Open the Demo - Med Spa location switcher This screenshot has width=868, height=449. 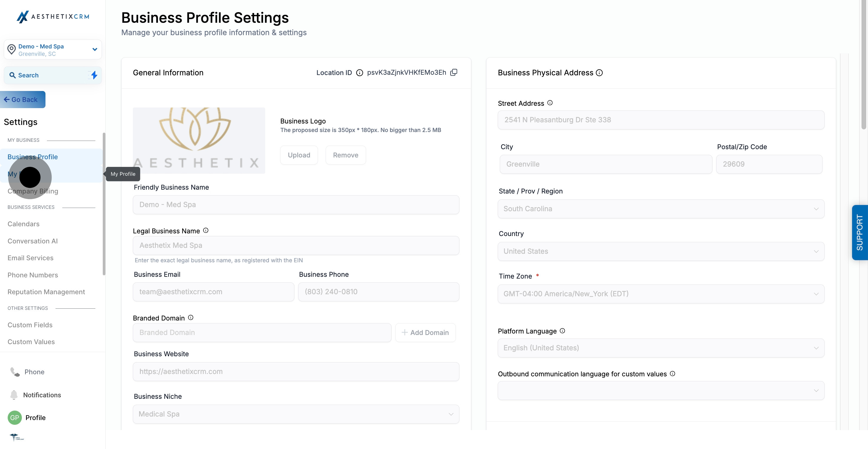53,50
